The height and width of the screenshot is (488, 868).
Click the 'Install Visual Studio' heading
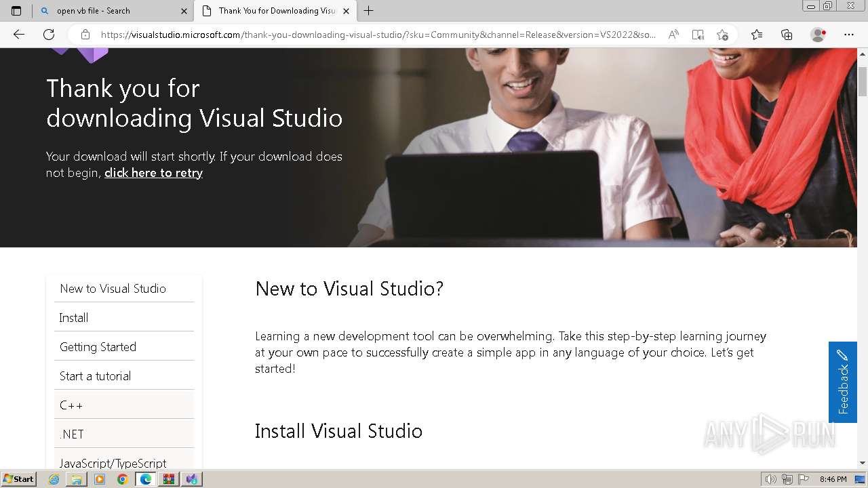pyautogui.click(x=338, y=431)
